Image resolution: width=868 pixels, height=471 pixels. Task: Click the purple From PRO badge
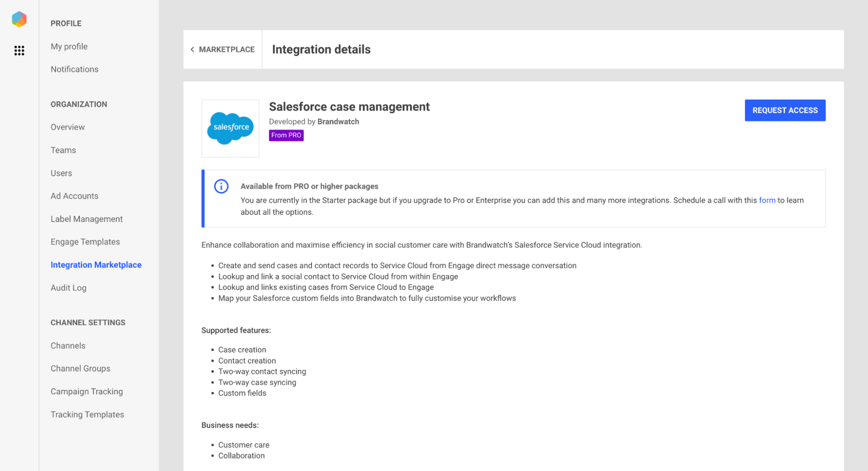(286, 135)
